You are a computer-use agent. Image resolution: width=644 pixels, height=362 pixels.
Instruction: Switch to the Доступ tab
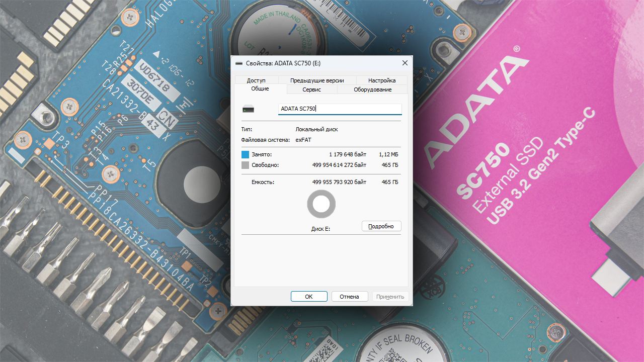click(256, 80)
